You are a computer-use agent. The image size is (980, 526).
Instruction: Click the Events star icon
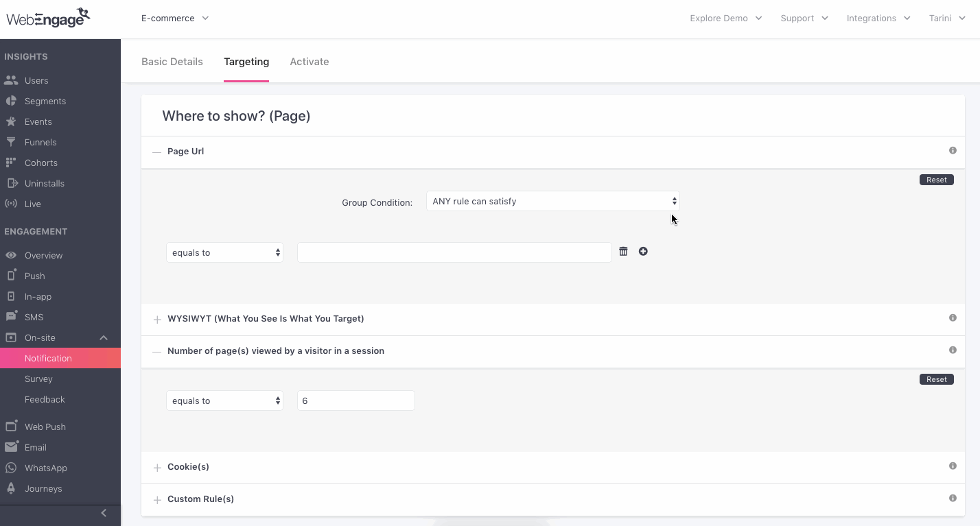[10, 121]
